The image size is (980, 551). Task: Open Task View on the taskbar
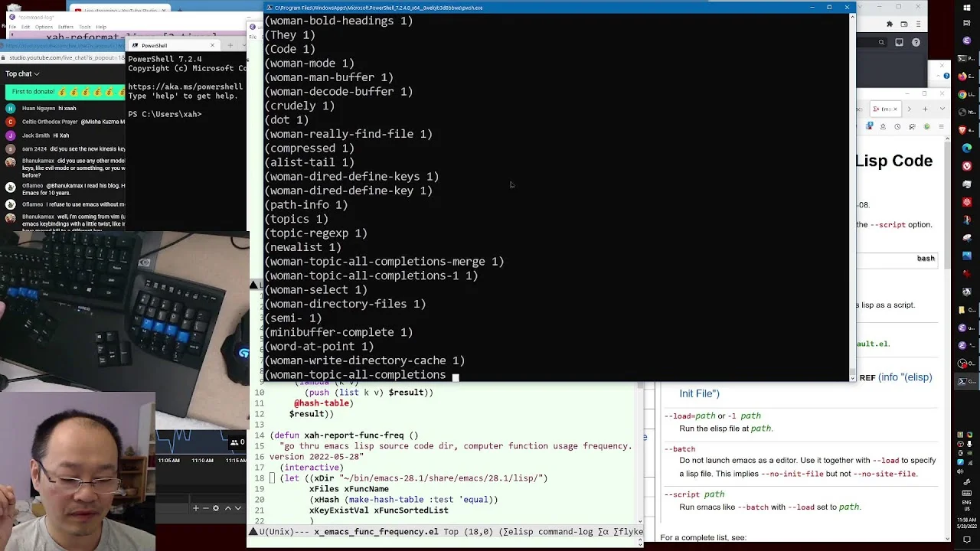[x=967, y=23]
